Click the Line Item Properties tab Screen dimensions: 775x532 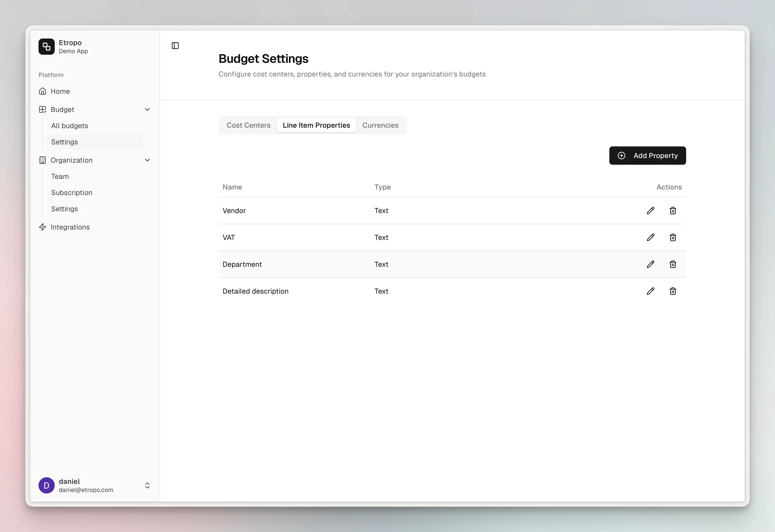pos(316,125)
